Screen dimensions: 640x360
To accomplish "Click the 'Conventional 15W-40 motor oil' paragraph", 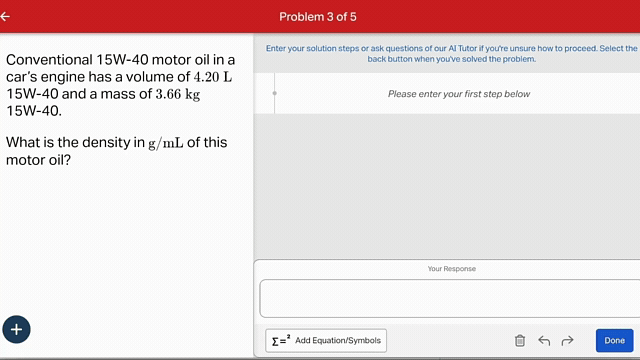I will tap(121, 85).
